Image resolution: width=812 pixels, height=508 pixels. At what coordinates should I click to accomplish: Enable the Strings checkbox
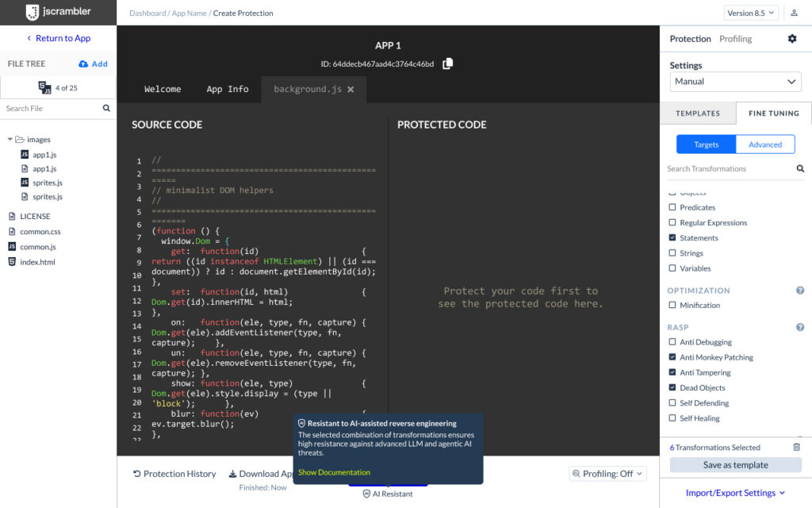coord(672,253)
